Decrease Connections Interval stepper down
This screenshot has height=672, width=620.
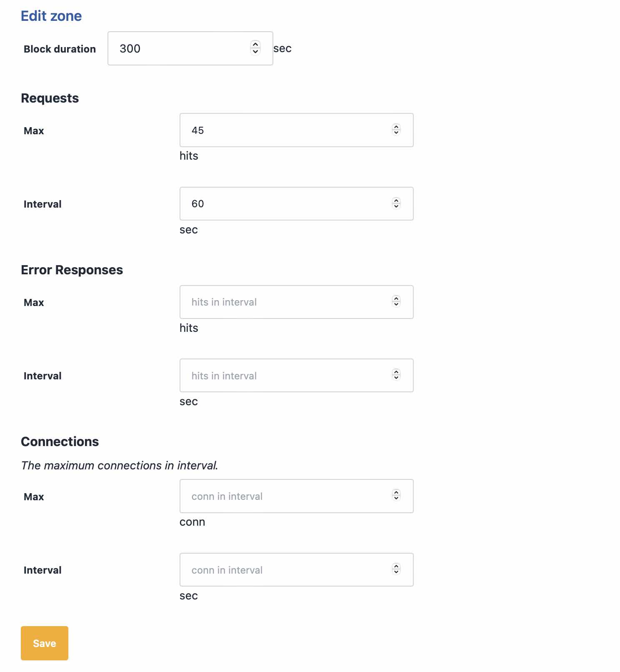(x=396, y=572)
